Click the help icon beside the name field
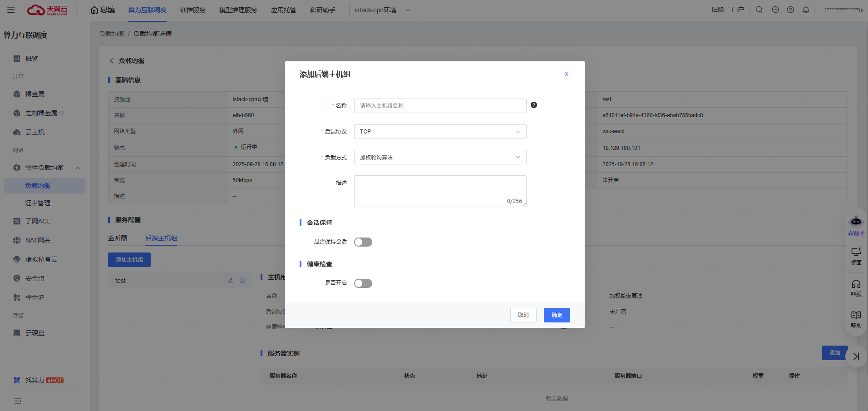This screenshot has height=411, width=868. 534,105
